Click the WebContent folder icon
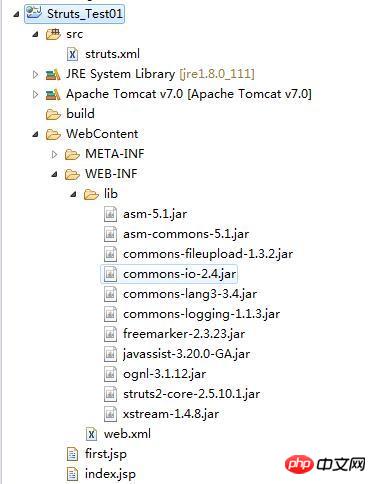This screenshot has width=376, height=484. (x=53, y=134)
